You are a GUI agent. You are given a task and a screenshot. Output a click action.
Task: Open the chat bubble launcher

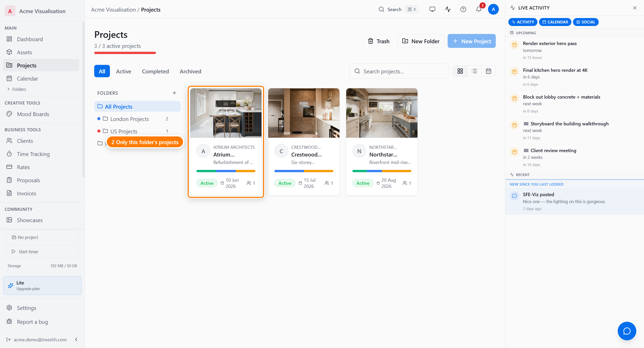pyautogui.click(x=627, y=331)
